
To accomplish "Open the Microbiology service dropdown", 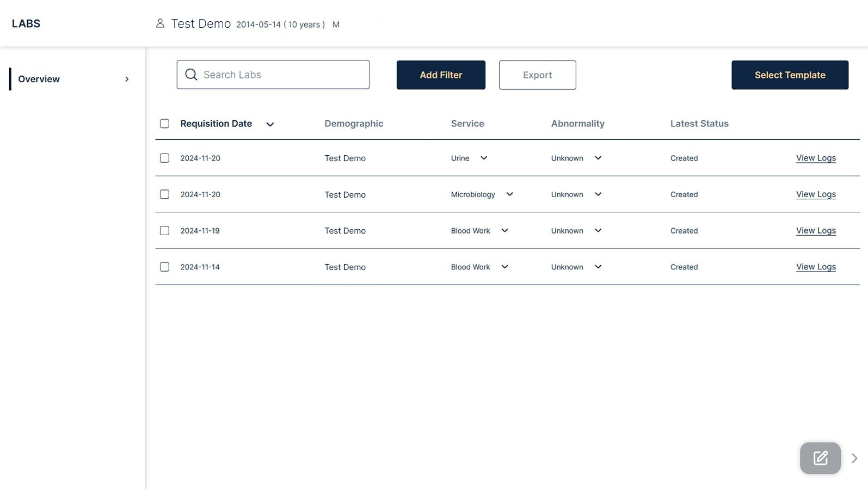I will click(509, 194).
